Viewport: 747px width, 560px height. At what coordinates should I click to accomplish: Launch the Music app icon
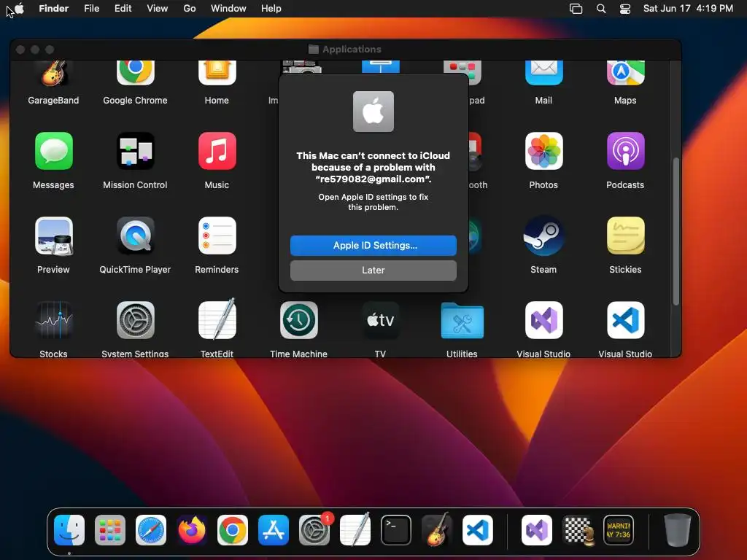click(217, 152)
